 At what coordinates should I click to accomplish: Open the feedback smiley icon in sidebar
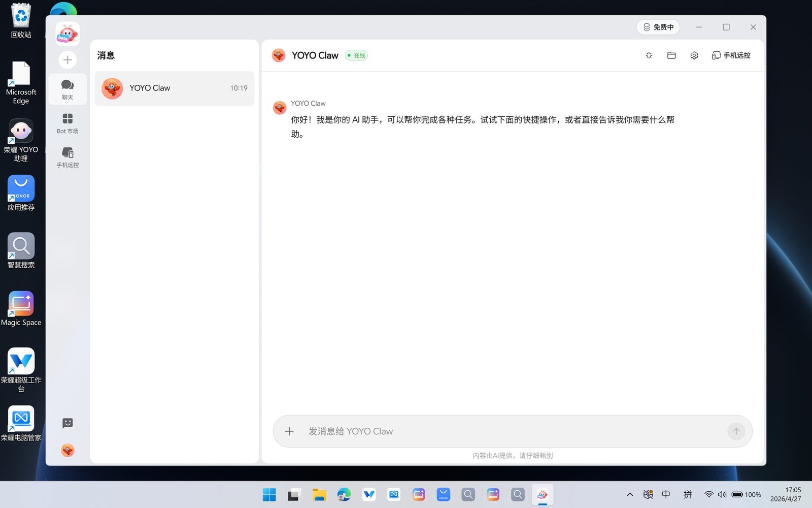click(67, 423)
